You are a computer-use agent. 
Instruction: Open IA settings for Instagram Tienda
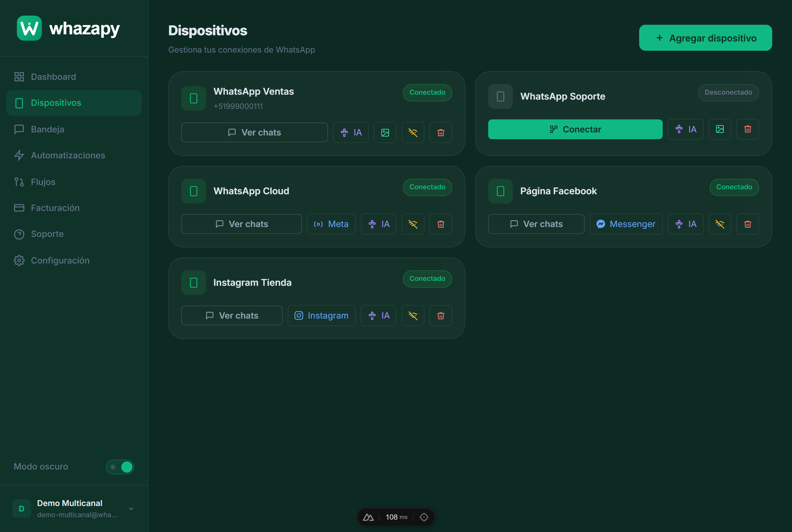coord(378,315)
